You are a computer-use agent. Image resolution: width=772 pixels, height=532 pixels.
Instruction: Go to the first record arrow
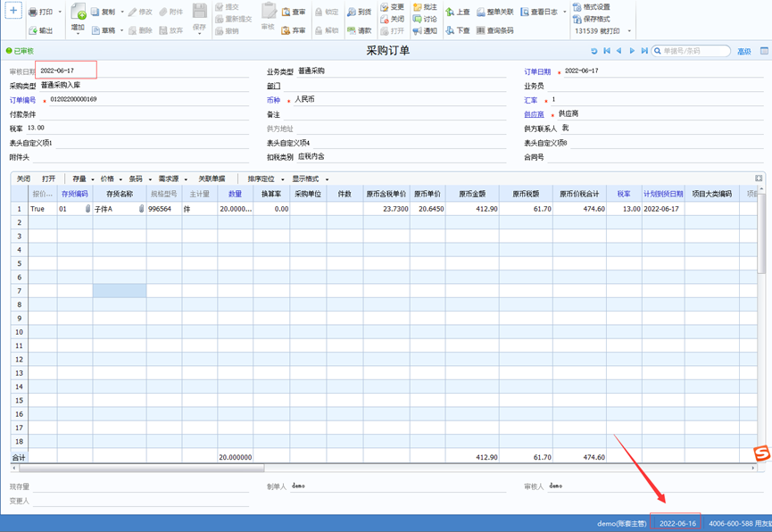(607, 51)
